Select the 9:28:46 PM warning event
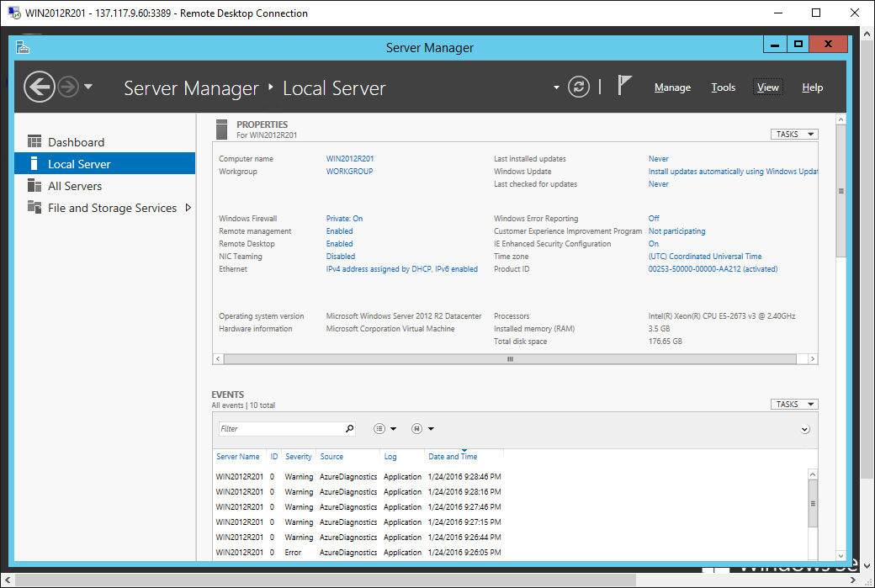This screenshot has width=875, height=588. tap(358, 477)
